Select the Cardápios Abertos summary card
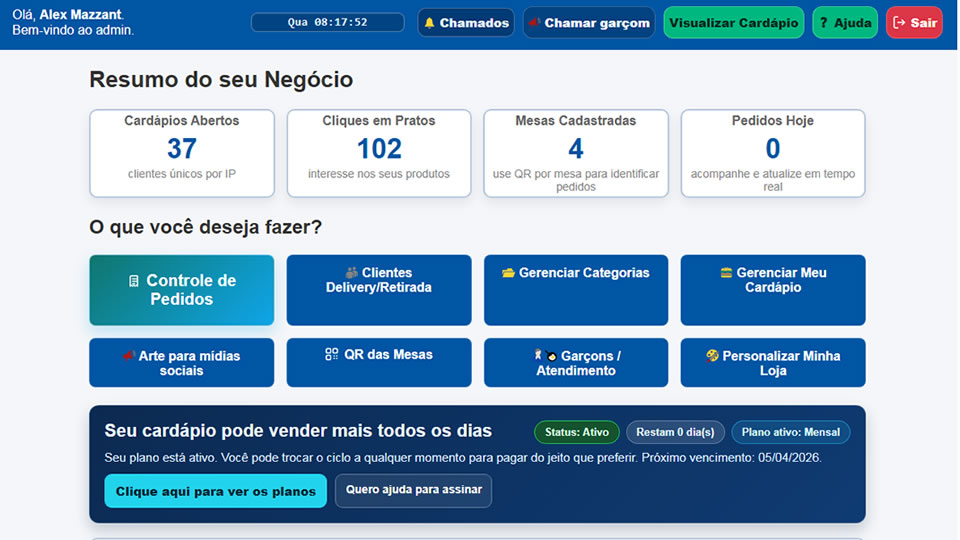The height and width of the screenshot is (540, 960). tap(181, 153)
